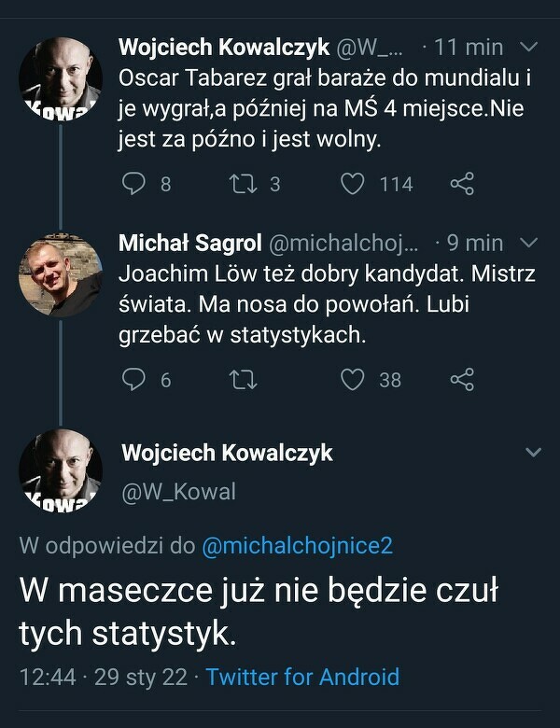The image size is (560, 728).
Task: Click the 12:44 · 29 sty 22 timestamp
Action: tap(103, 677)
